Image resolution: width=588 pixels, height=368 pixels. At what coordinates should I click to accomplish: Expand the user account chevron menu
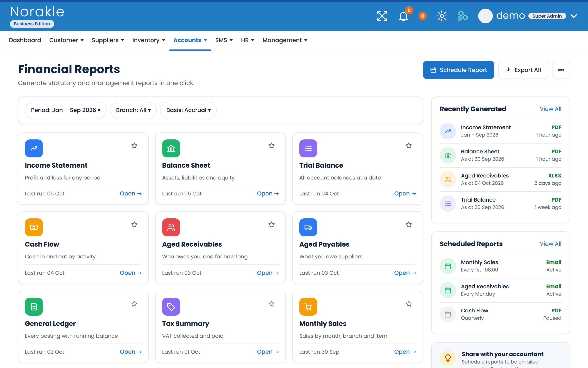pyautogui.click(x=574, y=16)
